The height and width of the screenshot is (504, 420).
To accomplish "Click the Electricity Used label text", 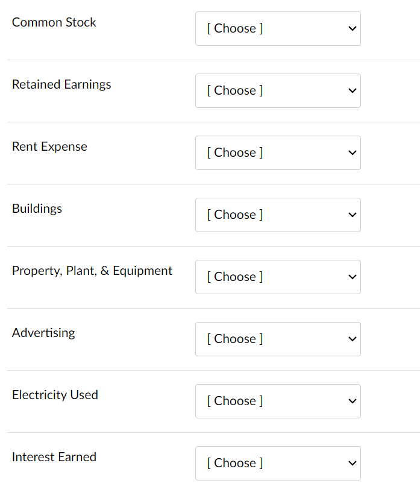I will click(x=55, y=395).
